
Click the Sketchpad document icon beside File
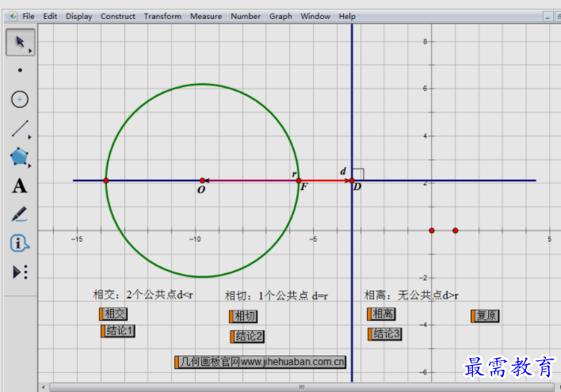pyautogui.click(x=13, y=16)
